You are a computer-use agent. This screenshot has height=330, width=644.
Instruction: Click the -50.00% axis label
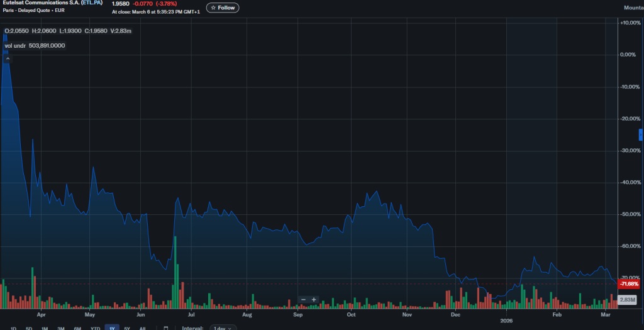point(630,214)
